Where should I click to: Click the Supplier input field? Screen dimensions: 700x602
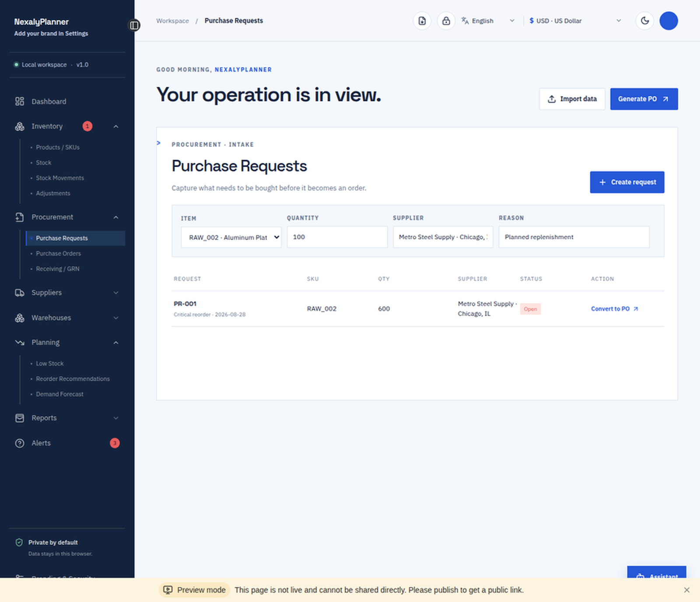(x=443, y=237)
